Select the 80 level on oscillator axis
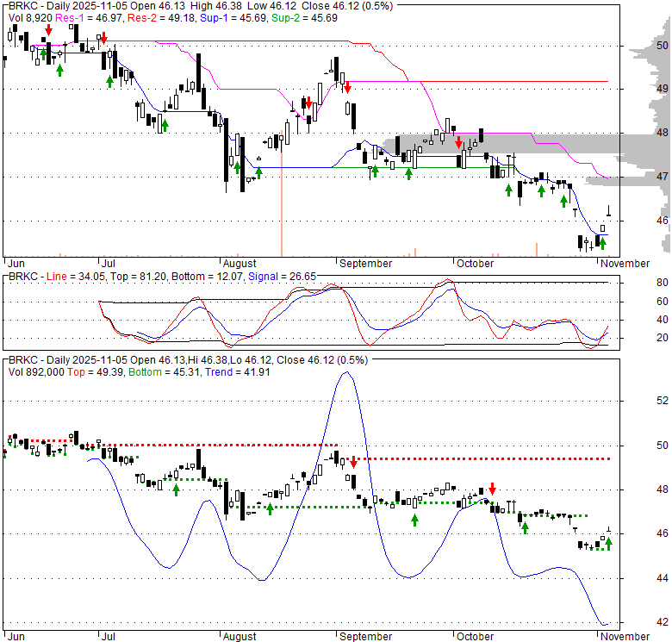Viewport: 672px width, 642px height. tap(662, 283)
